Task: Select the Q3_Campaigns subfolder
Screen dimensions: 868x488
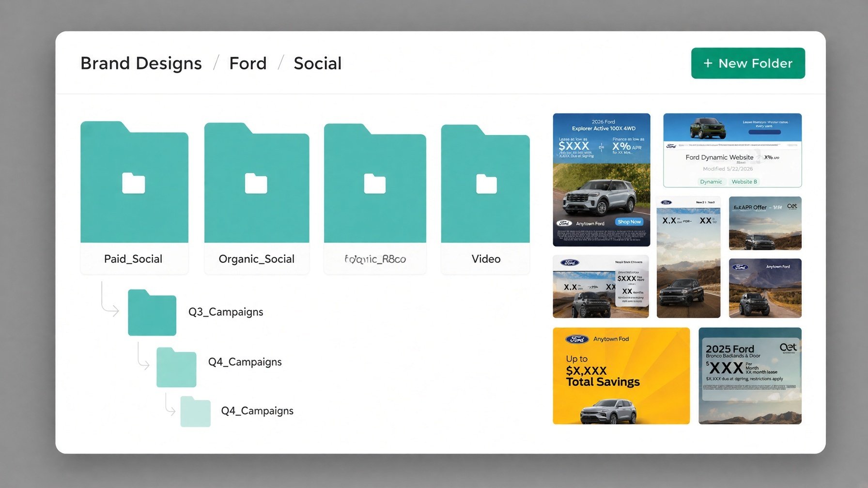Action: tap(152, 312)
